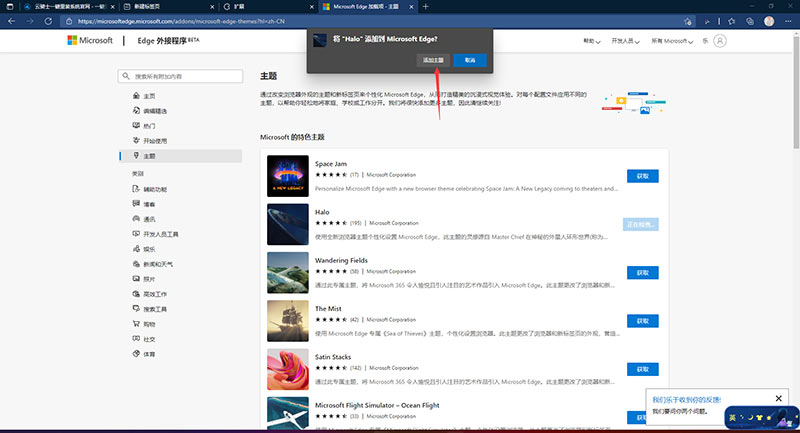The width and height of the screenshot is (800, 433).
Task: Focus the add-ons search box
Action: [x=180, y=77]
